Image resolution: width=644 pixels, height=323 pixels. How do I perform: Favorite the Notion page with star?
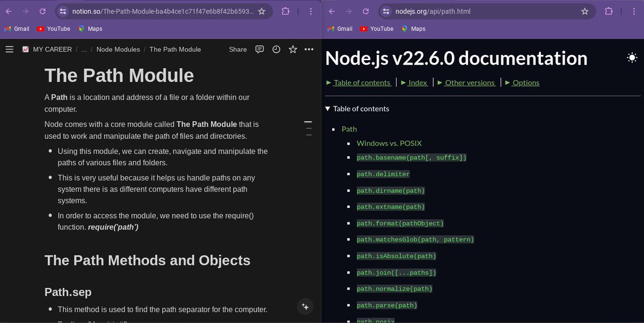pyautogui.click(x=293, y=49)
